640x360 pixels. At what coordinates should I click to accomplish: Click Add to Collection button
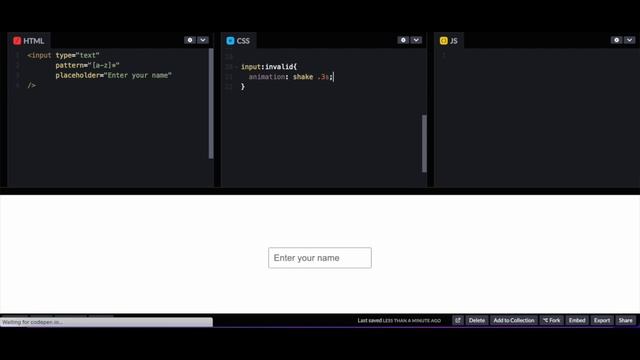[514, 320]
